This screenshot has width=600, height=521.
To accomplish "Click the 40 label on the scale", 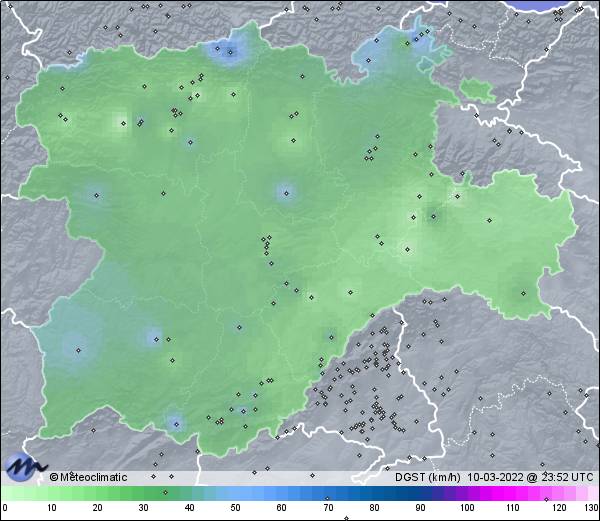I will pos(189,508).
